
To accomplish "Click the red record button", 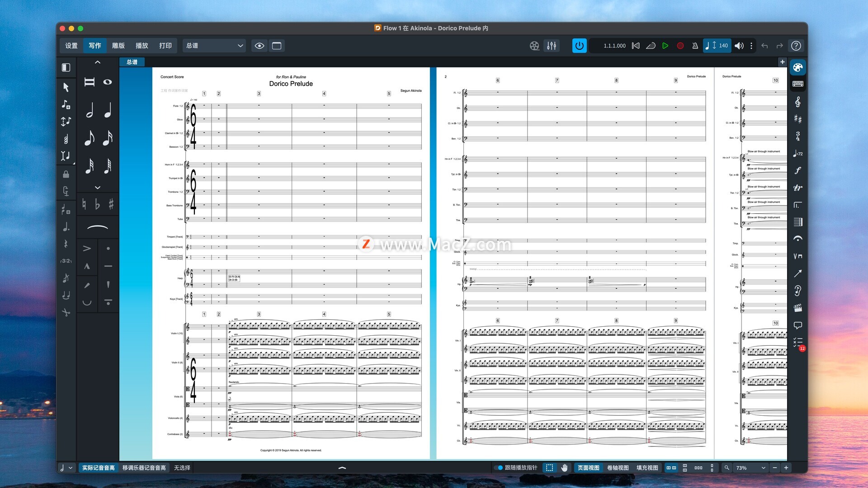I will [x=680, y=46].
